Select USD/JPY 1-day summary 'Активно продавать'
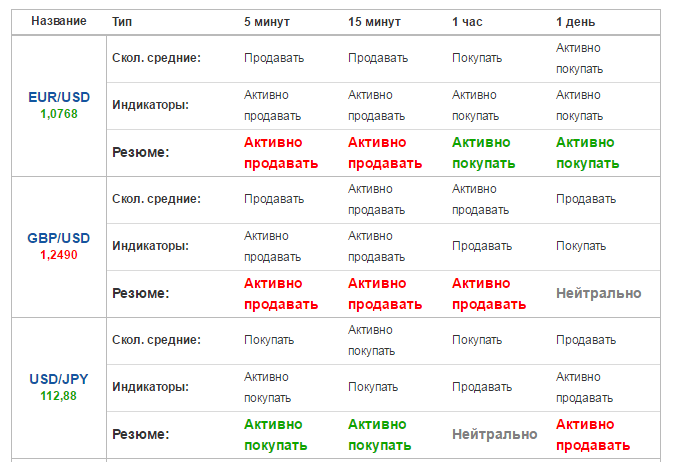Image resolution: width=678 pixels, height=462 pixels. click(x=593, y=435)
